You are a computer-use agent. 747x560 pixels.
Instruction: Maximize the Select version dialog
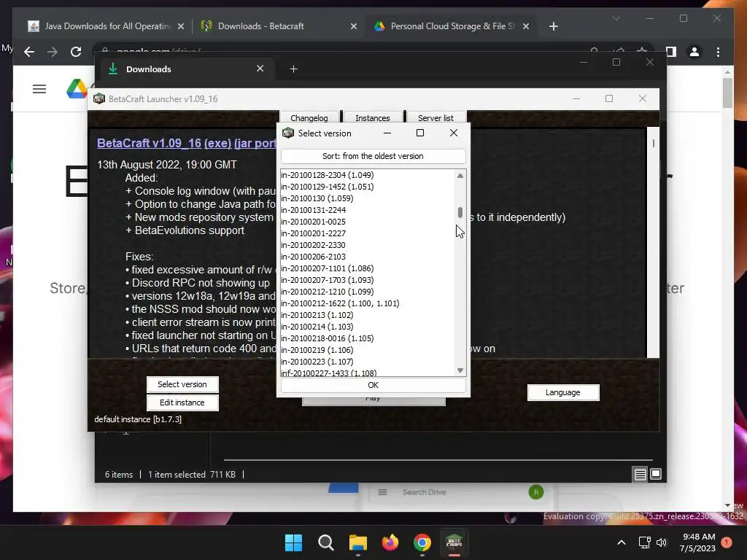click(420, 133)
